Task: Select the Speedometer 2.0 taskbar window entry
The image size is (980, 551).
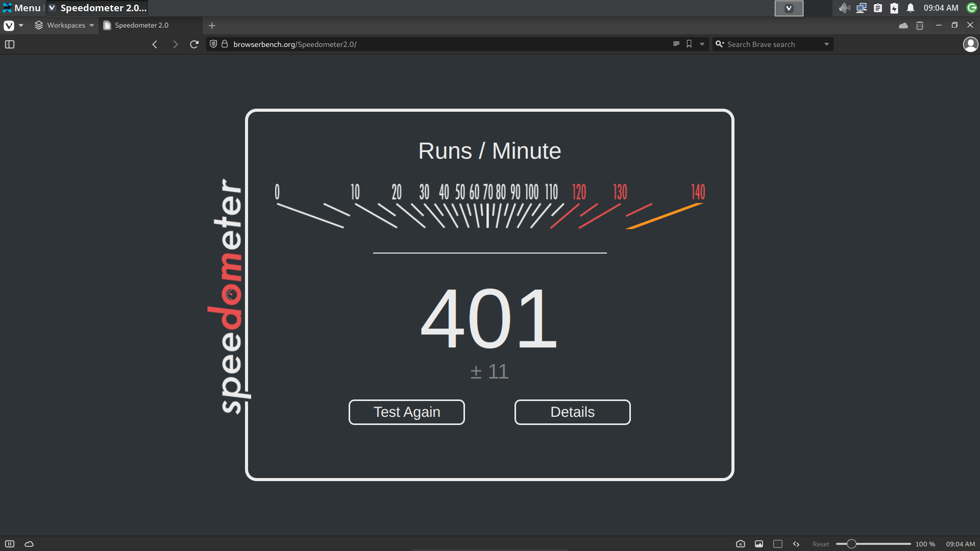Action: [97, 8]
